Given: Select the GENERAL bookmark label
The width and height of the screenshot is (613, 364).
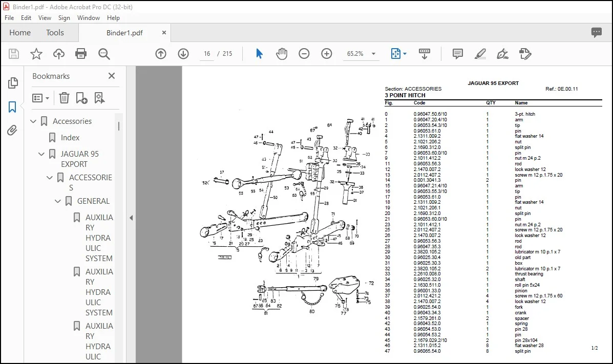Looking at the screenshot, I should tap(93, 201).
